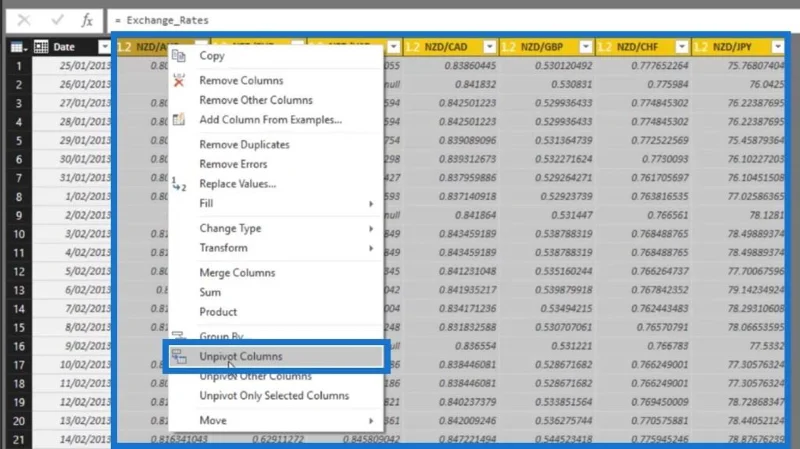Select row number 21
Screen dimensions: 800x449
19,439
